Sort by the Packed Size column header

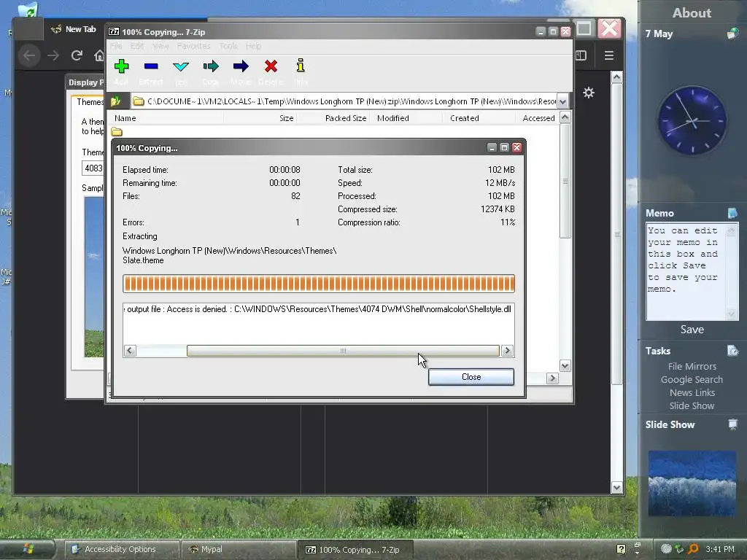[x=333, y=118]
